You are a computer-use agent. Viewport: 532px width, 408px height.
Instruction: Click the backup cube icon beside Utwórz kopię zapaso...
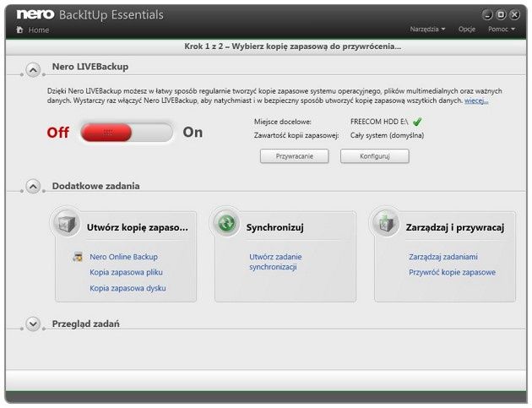pos(67,224)
